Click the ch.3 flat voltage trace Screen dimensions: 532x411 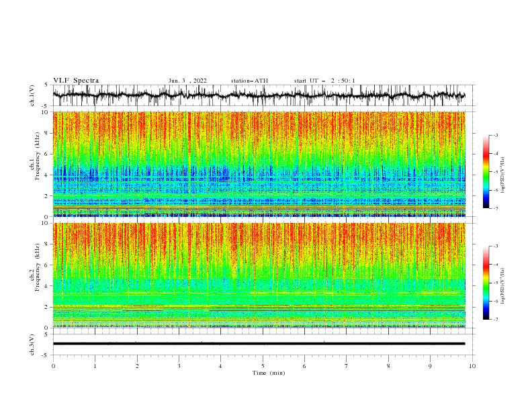point(259,344)
